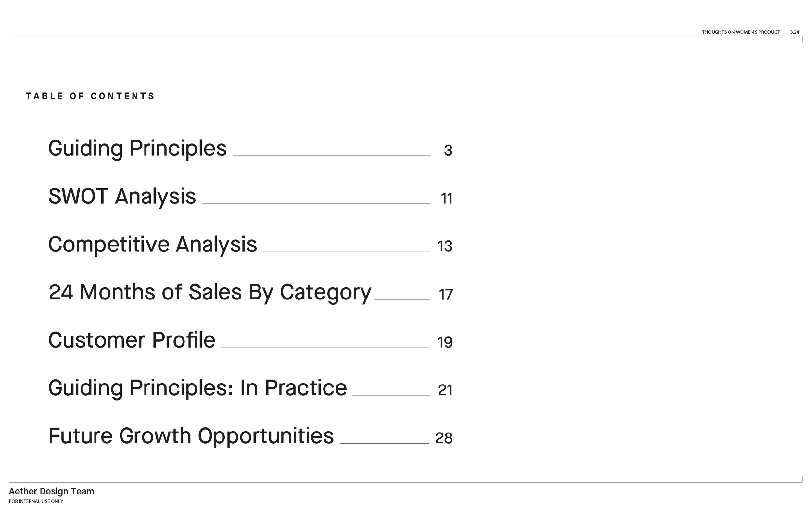The height and width of the screenshot is (525, 812).
Task: Open 24 Months of Sales By Category
Action: 210,293
